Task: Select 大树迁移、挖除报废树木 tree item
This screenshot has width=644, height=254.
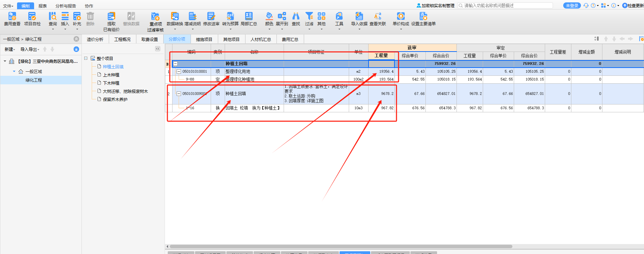Action: point(125,91)
